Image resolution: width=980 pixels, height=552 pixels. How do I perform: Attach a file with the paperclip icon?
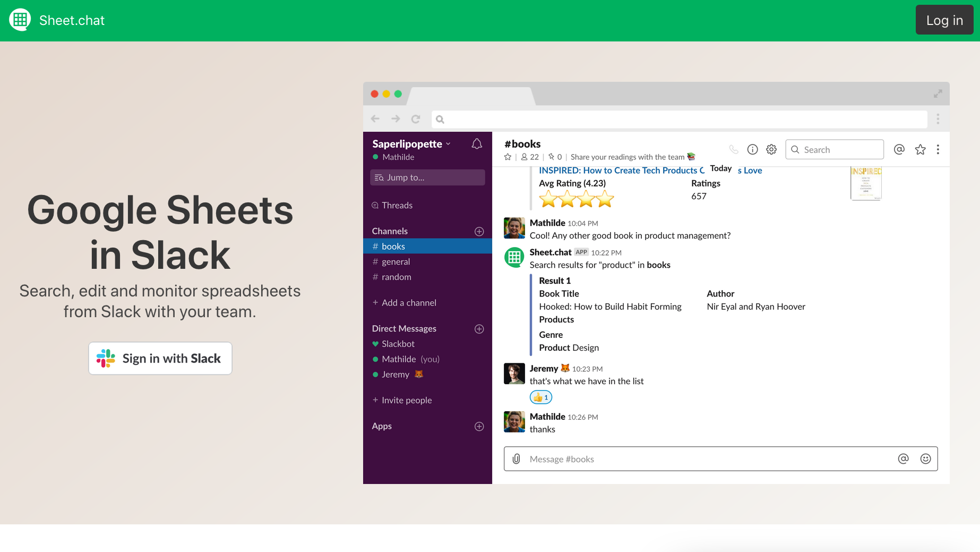click(515, 458)
